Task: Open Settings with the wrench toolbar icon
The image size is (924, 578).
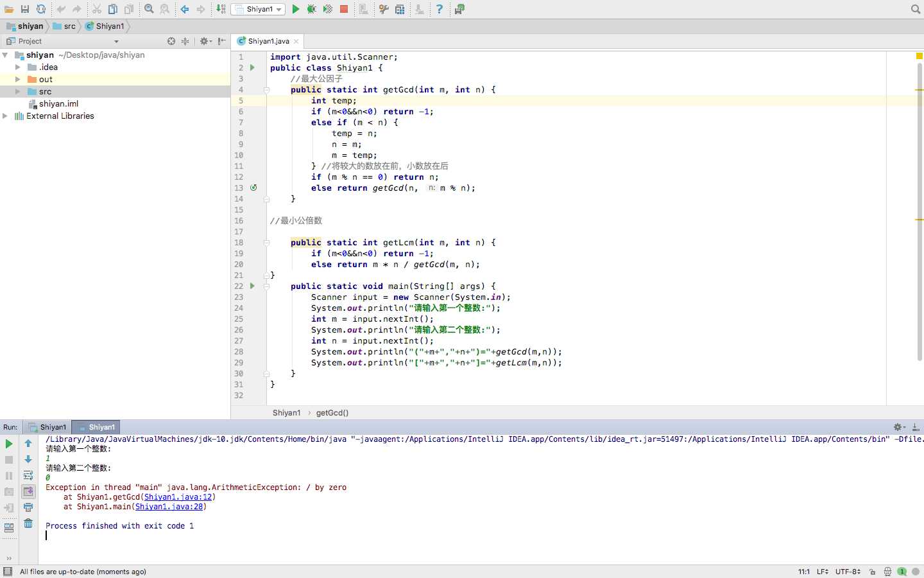Action: [x=384, y=9]
